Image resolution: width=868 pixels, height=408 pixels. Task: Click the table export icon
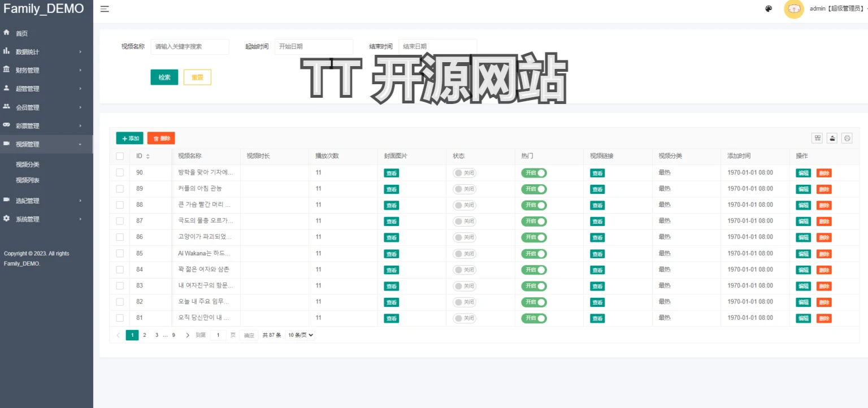pos(832,138)
